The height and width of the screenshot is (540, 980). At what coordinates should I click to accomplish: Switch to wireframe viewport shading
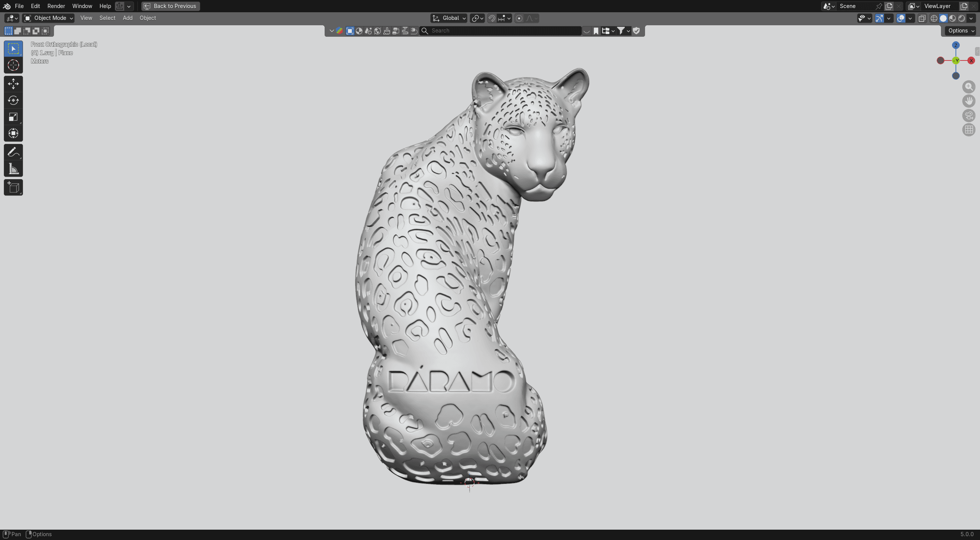pyautogui.click(x=934, y=18)
